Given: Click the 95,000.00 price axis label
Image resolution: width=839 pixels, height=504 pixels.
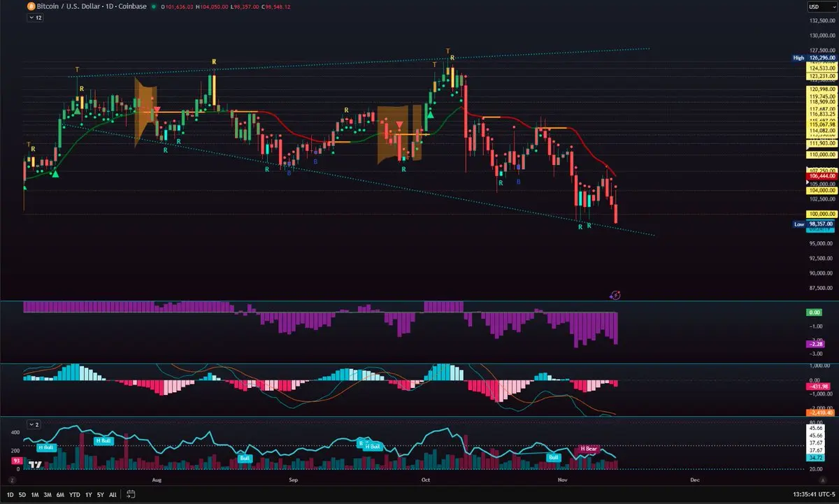Looking at the screenshot, I should click(x=822, y=243).
